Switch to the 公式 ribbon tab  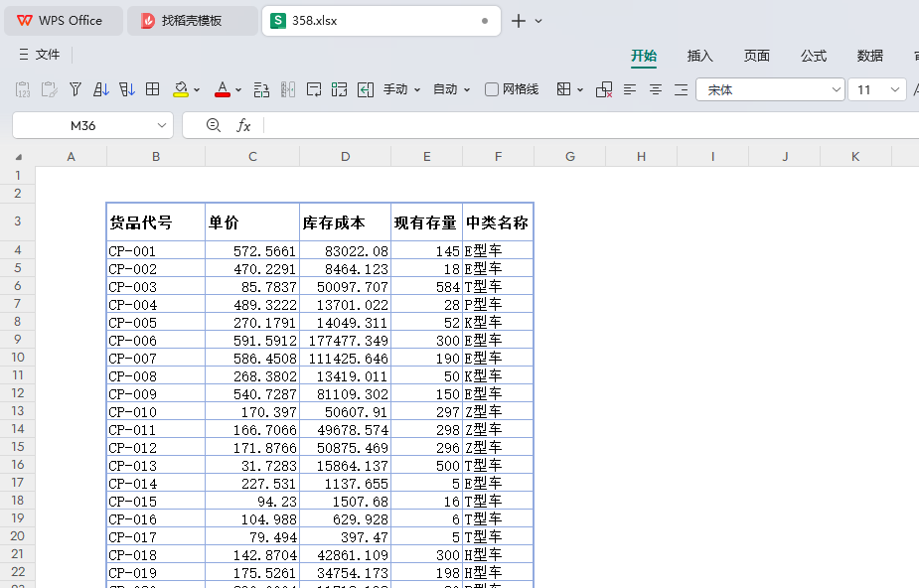click(x=814, y=56)
